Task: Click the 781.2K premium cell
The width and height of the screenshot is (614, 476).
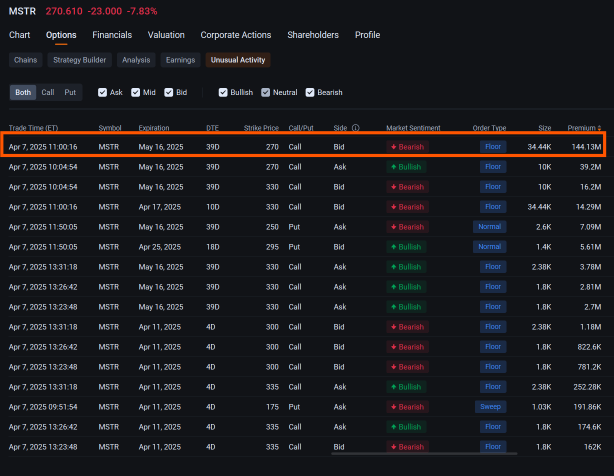Action: tap(589, 367)
